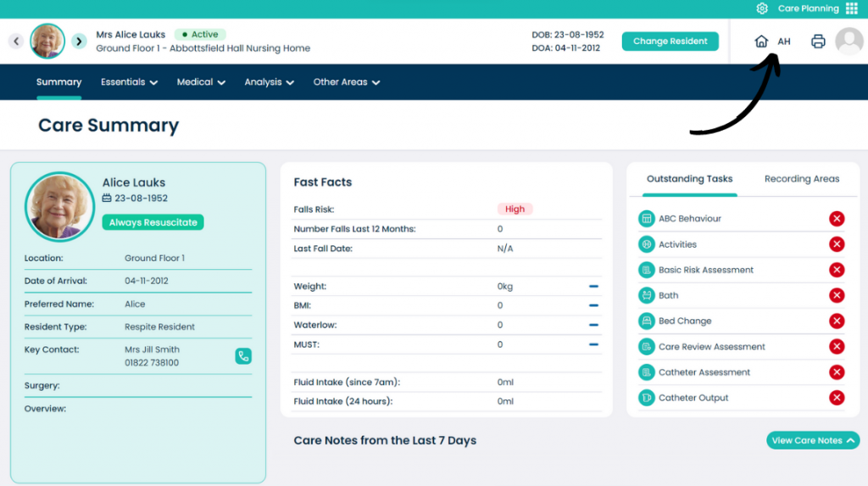Collapse care notes with View Care Notes
868x486 pixels.
(x=813, y=440)
